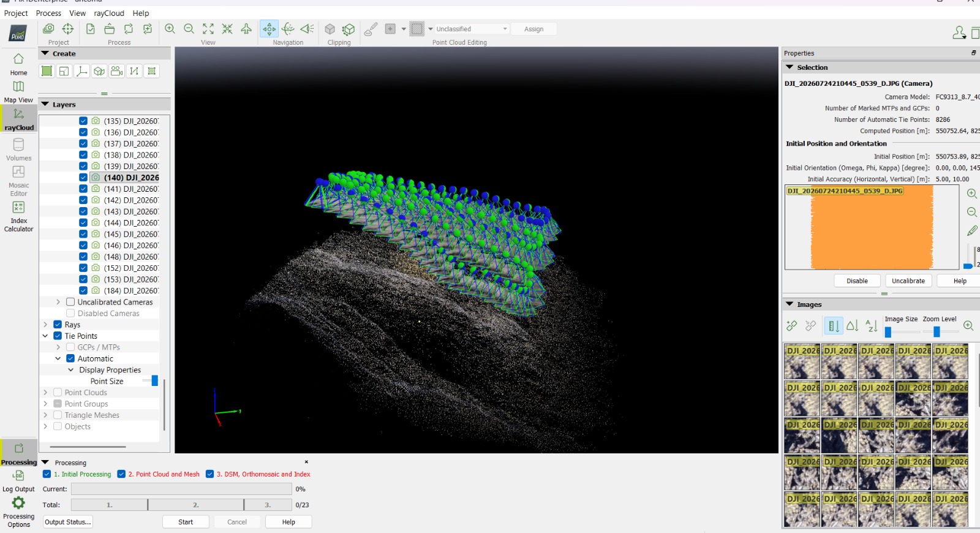Click the Zoom Out magnifier in View toolbar
Screen dimensions: 980x533
[x=189, y=29]
